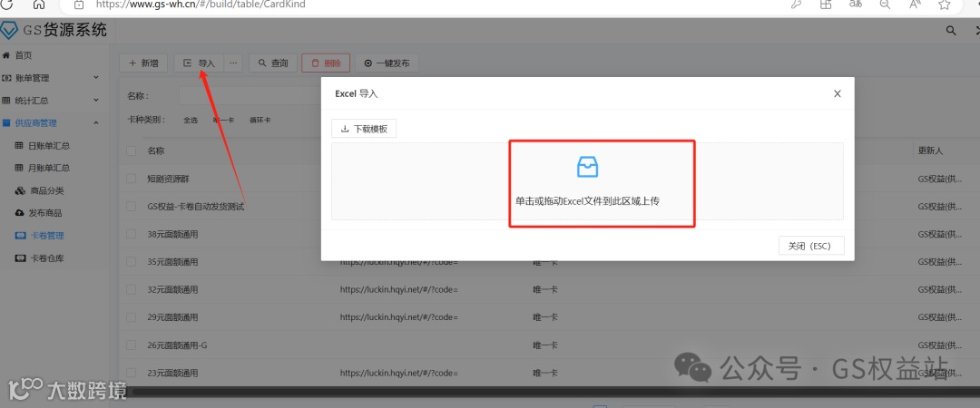Expand the 统计汇总 sidebar menu
Viewport: 980px width, 408px height.
[x=54, y=101]
